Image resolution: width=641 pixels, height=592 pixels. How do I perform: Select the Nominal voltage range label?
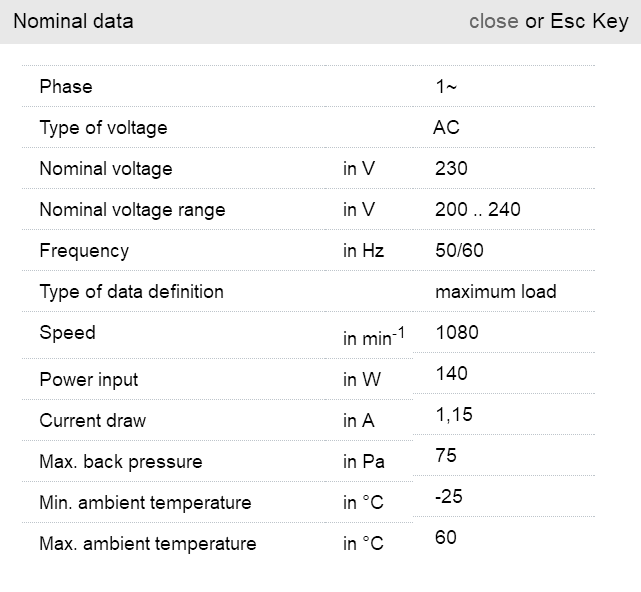point(132,210)
